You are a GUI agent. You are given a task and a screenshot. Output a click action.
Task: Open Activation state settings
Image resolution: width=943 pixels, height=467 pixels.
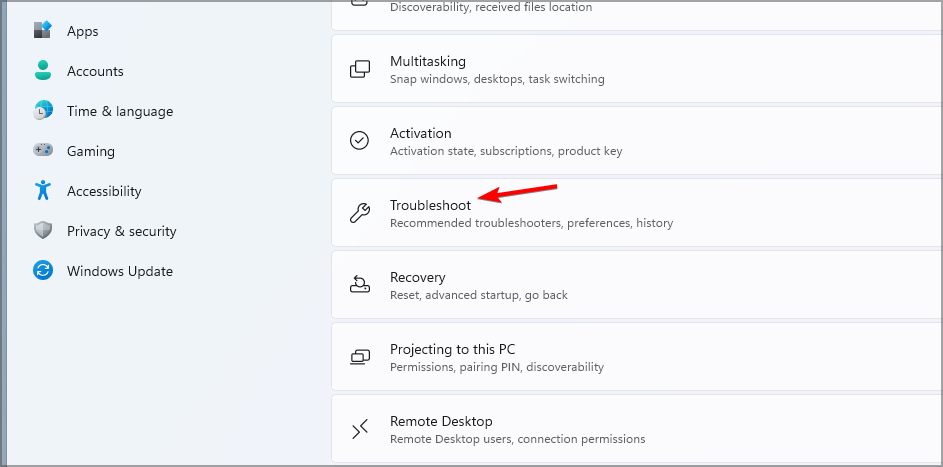(636, 141)
